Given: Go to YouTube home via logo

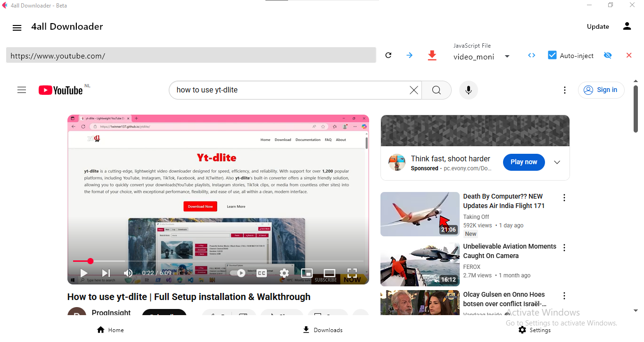Looking at the screenshot, I should pyautogui.click(x=61, y=90).
